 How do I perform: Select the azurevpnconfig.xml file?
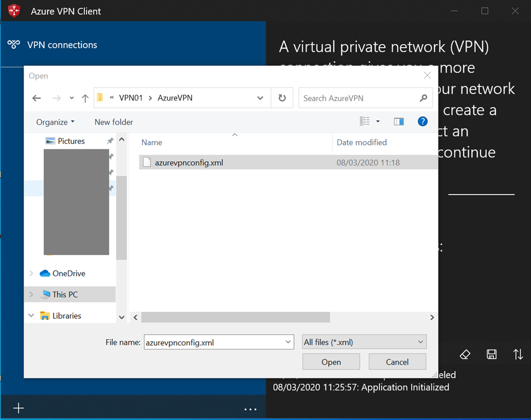pyautogui.click(x=288, y=162)
